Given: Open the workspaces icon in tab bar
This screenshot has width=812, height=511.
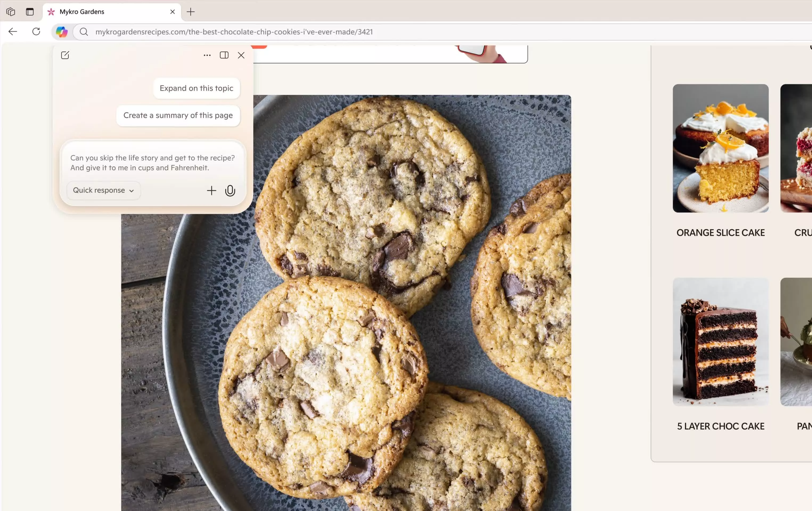Looking at the screenshot, I should tap(10, 12).
